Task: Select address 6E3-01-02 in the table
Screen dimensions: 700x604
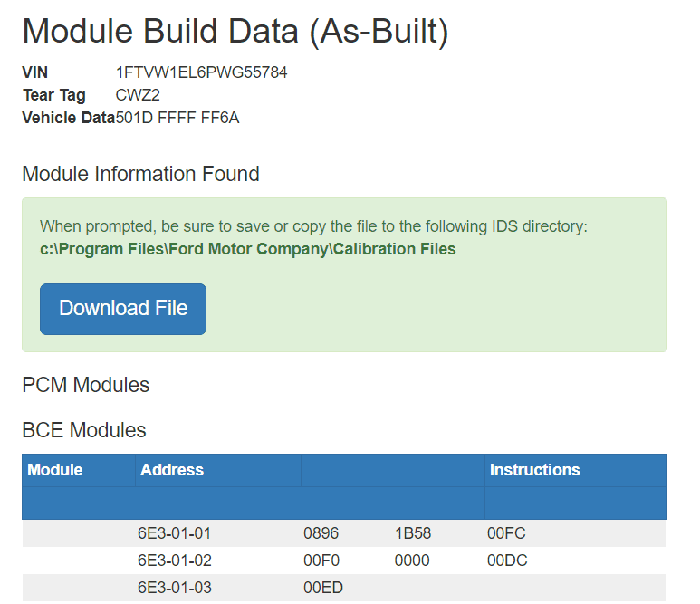Action: pyautogui.click(x=175, y=561)
